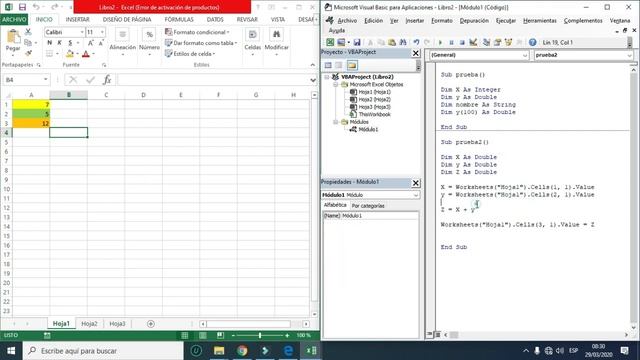Click the formula bar input field
The image size is (640, 360).
pyautogui.click(x=212, y=80)
